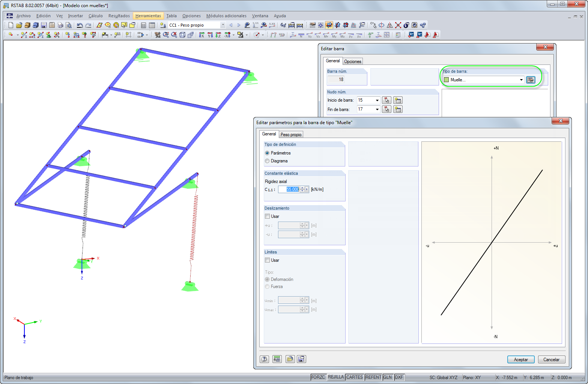
Task: Go to previous load case
Action: tap(231, 25)
